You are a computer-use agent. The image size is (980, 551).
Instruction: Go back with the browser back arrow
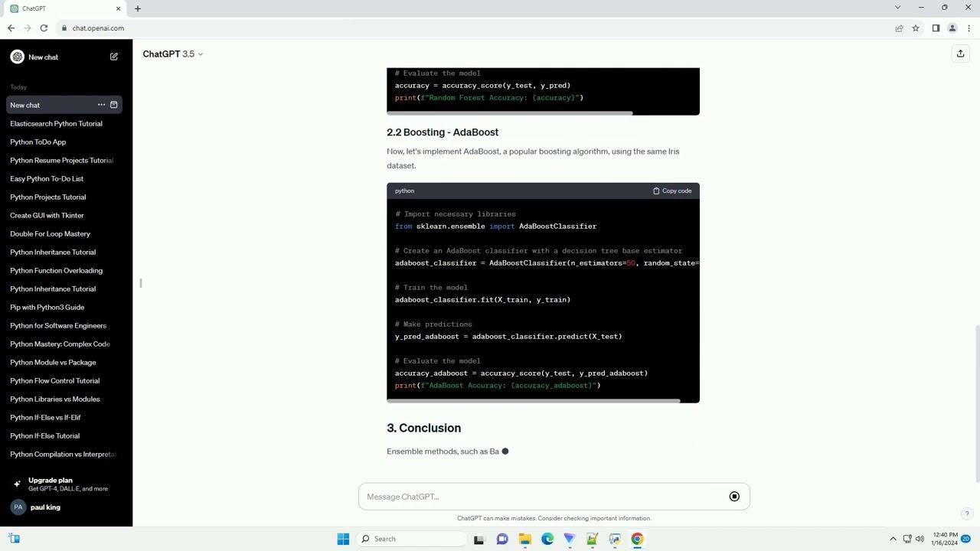11,28
